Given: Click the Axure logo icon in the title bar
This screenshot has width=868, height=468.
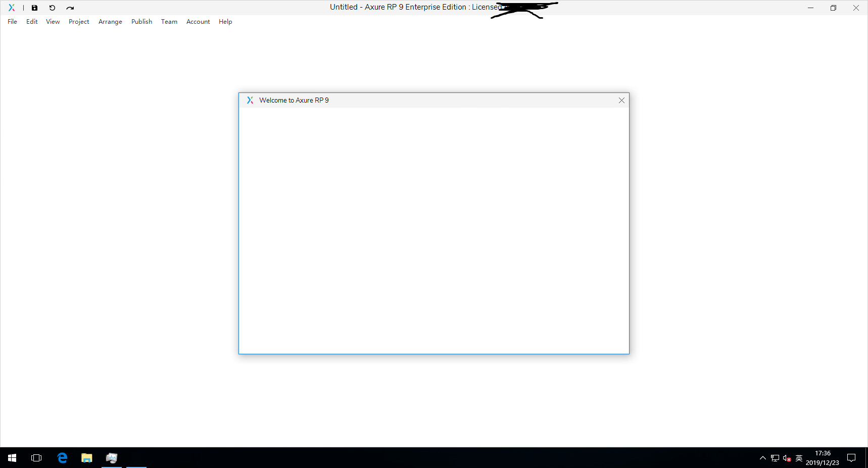Looking at the screenshot, I should tap(12, 8).
